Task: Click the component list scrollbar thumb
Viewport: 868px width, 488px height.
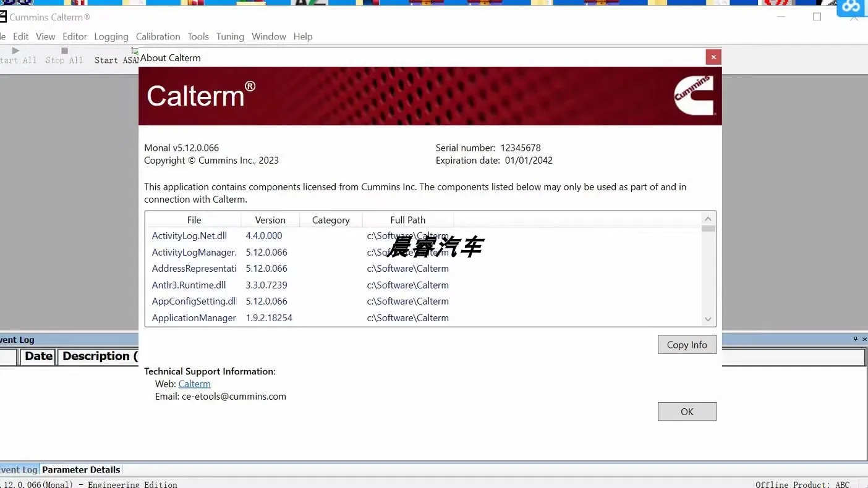Action: [708, 229]
